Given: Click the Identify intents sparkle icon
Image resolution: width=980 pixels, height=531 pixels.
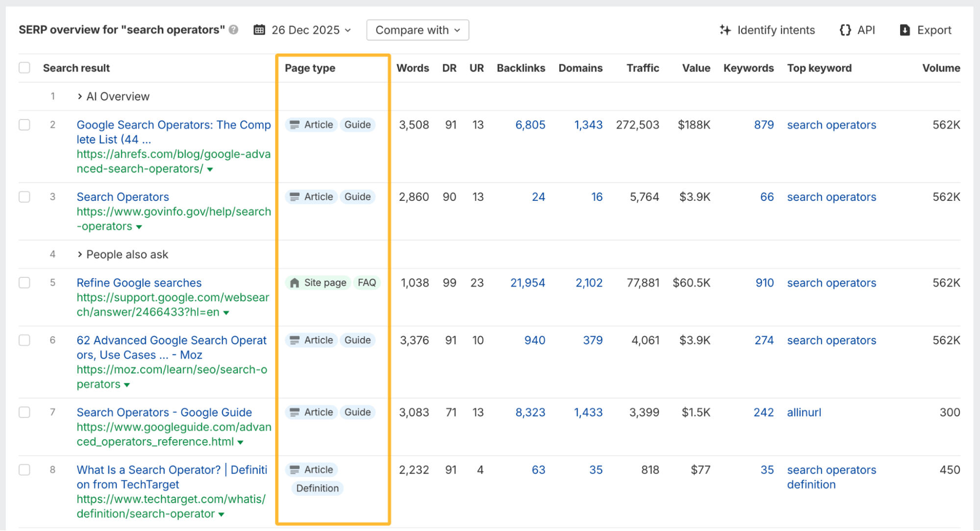Looking at the screenshot, I should click(725, 30).
